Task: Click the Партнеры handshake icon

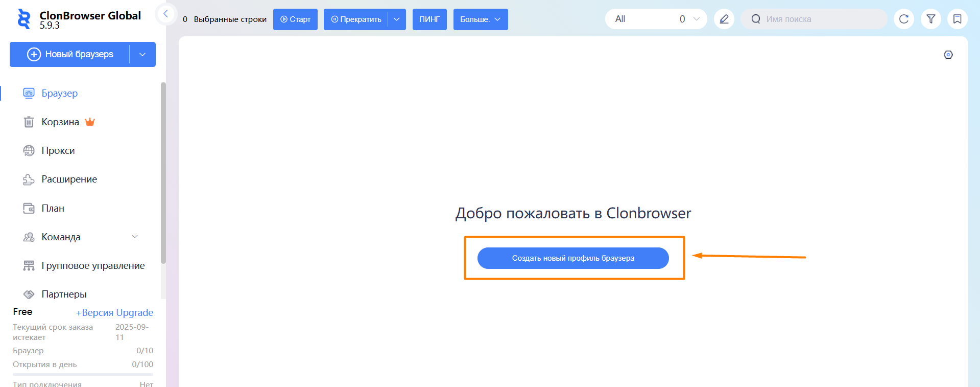Action: [29, 294]
